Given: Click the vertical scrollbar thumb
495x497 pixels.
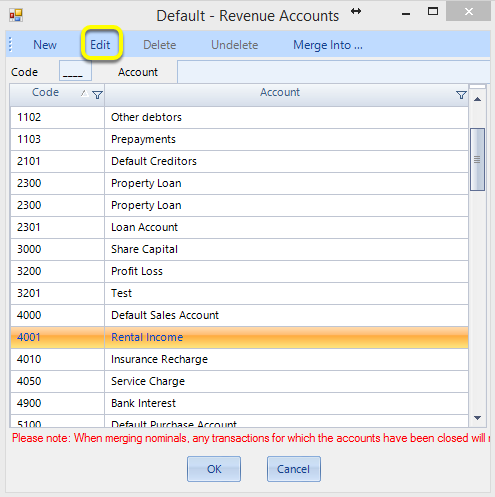Looking at the screenshot, I should (x=477, y=159).
